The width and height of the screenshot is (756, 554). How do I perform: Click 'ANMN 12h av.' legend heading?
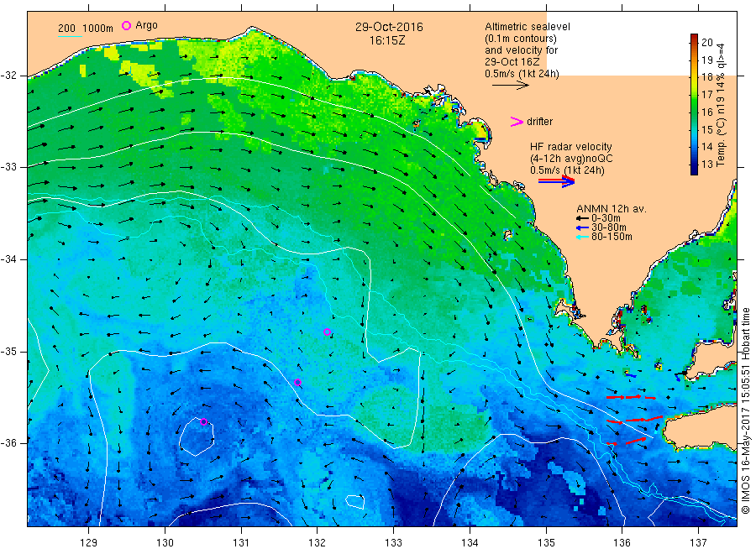(611, 209)
